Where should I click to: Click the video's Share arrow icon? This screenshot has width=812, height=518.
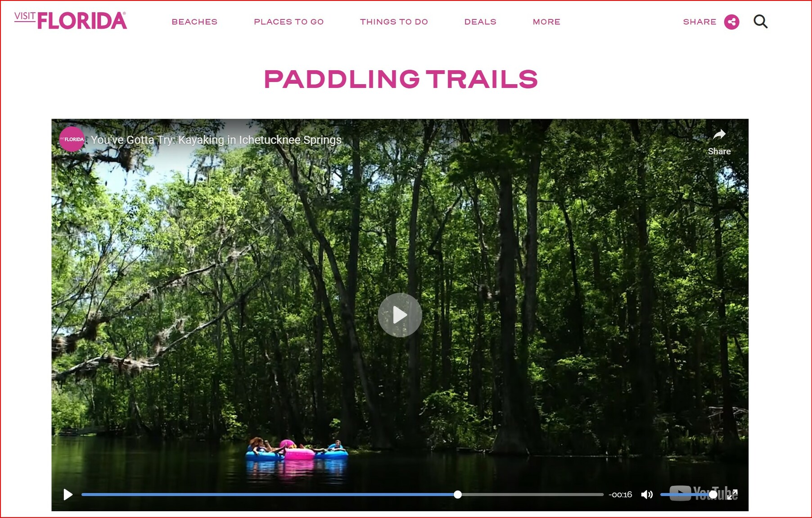click(719, 134)
